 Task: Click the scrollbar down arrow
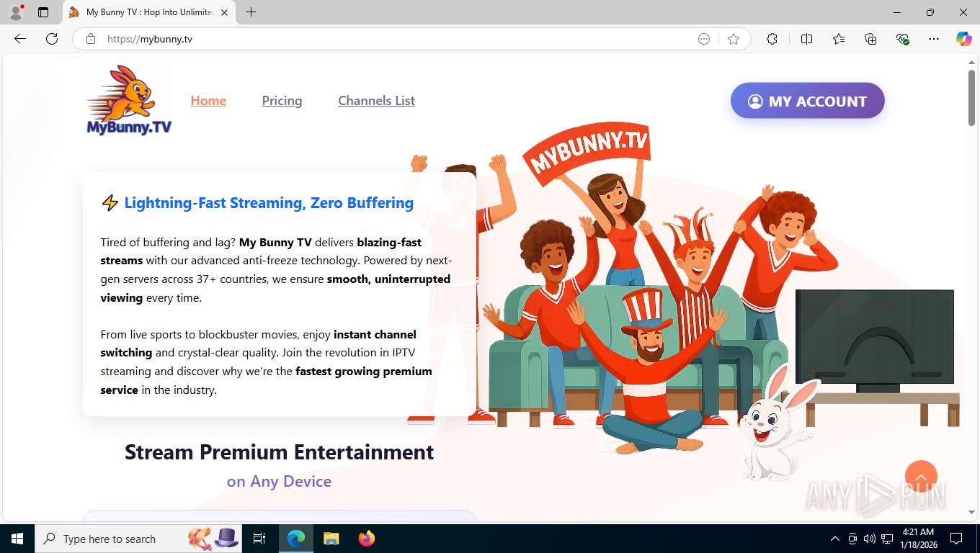tap(971, 512)
